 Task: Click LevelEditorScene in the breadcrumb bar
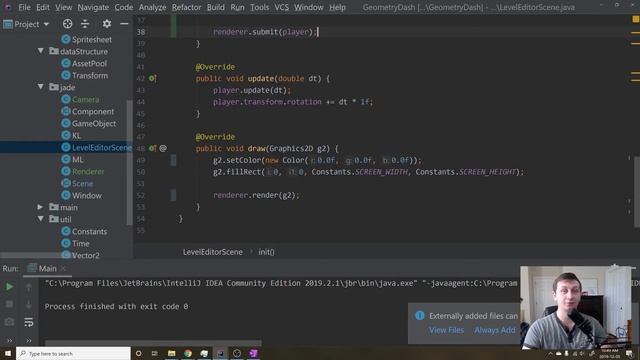click(213, 252)
